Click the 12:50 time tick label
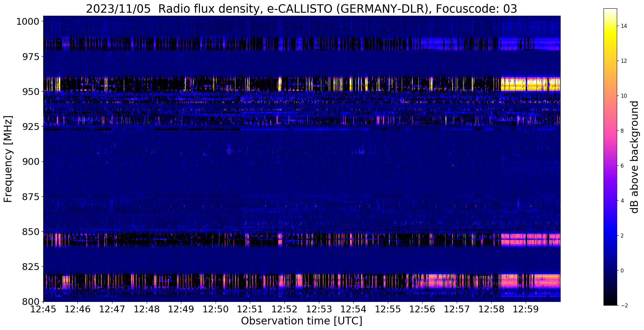The height and width of the screenshot is (330, 644). tap(216, 309)
